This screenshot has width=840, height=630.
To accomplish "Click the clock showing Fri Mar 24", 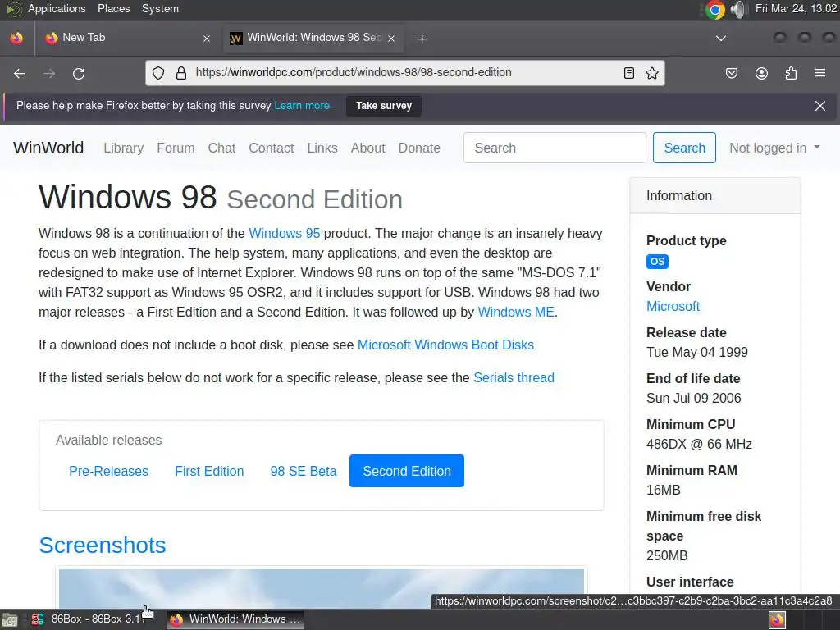I will 796,8.
